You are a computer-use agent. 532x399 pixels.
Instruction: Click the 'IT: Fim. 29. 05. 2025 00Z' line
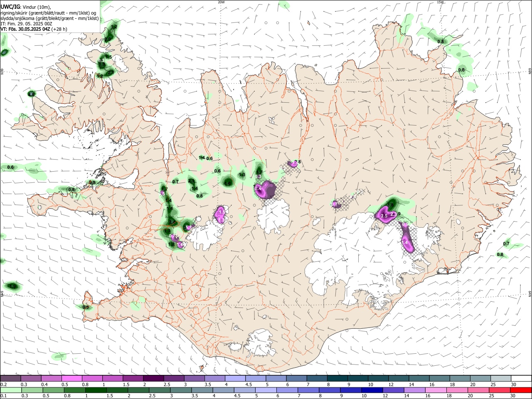click(26, 24)
